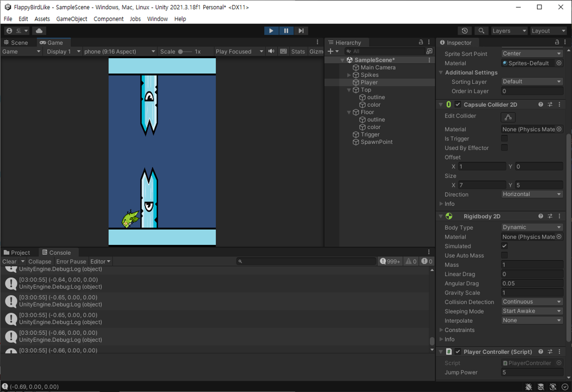Click the cache server status icon

point(541,387)
